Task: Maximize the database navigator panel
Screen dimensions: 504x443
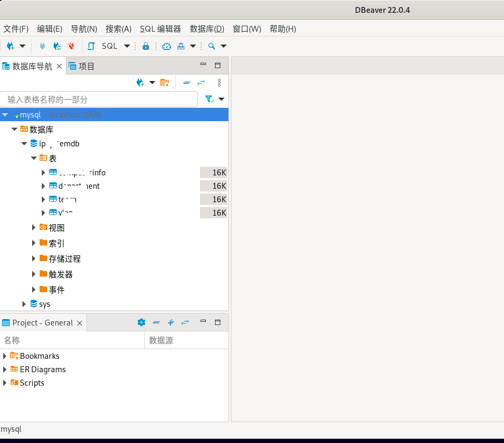Action: click(x=218, y=65)
